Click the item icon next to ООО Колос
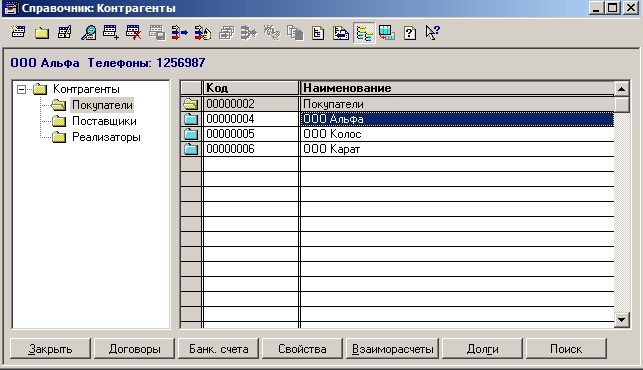 click(191, 134)
